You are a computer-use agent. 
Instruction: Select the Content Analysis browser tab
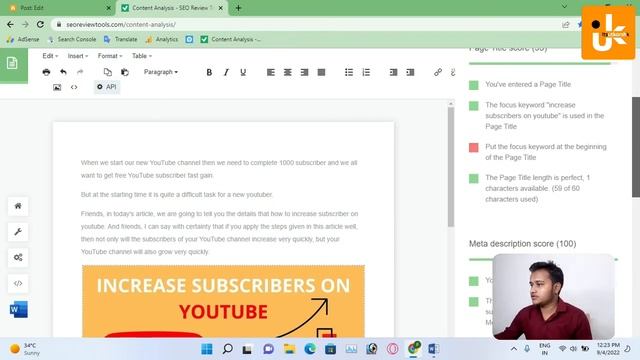click(171, 8)
